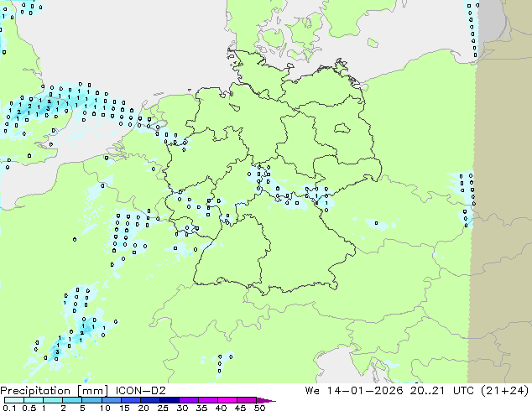Click the 'Precipitation [mm]' title text
The width and height of the screenshot is (532, 411).
point(54,391)
